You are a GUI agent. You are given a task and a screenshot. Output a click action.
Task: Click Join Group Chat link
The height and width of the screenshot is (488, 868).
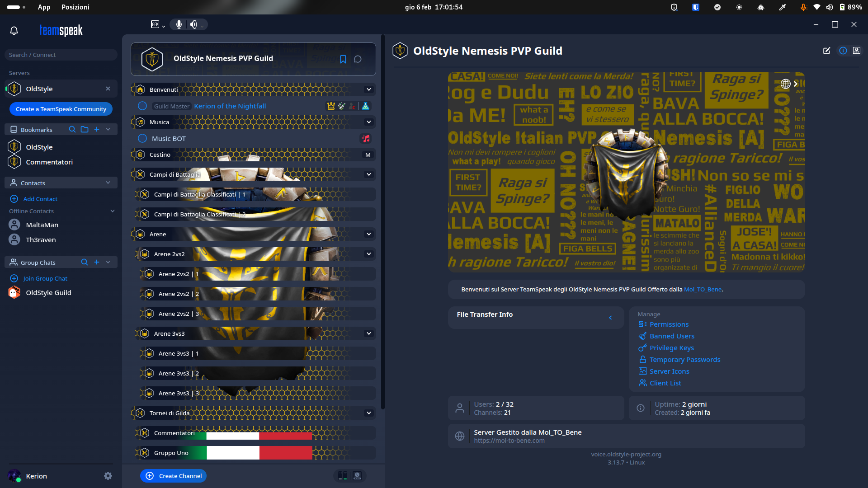click(45, 278)
